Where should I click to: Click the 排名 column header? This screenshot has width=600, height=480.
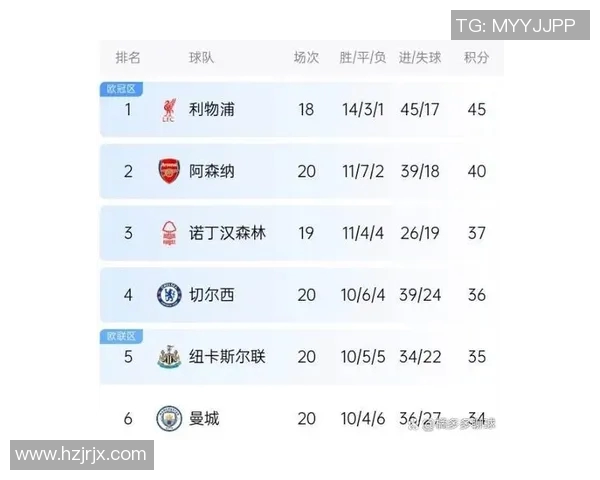[128, 57]
